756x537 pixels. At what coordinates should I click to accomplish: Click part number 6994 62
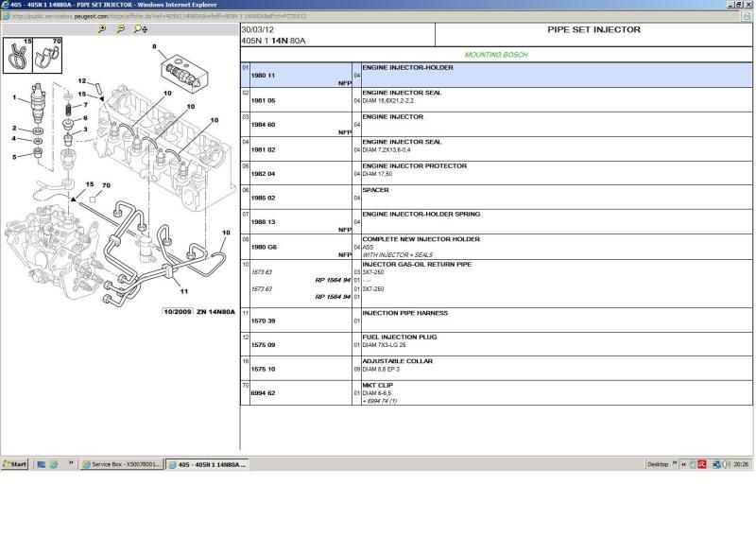tap(263, 393)
